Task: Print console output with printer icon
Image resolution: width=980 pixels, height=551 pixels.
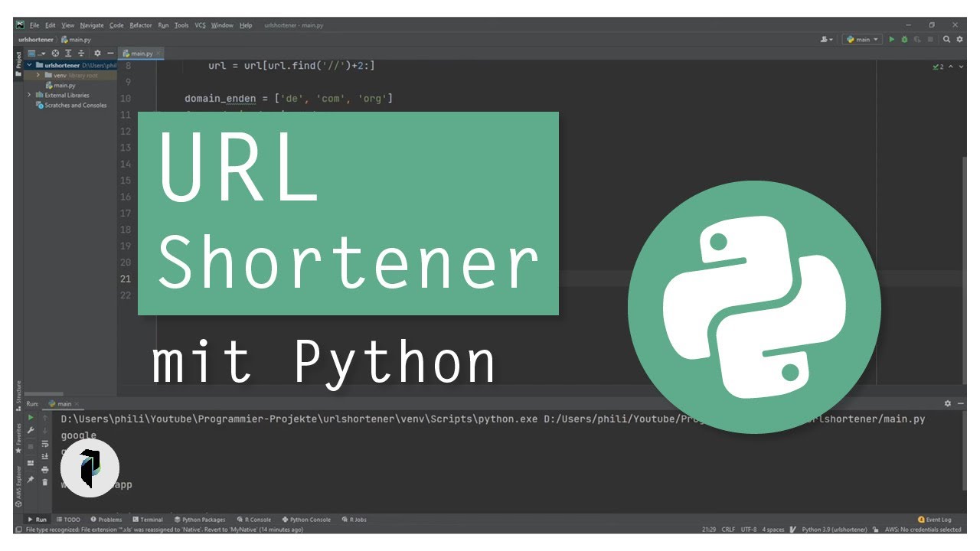Action: click(45, 470)
